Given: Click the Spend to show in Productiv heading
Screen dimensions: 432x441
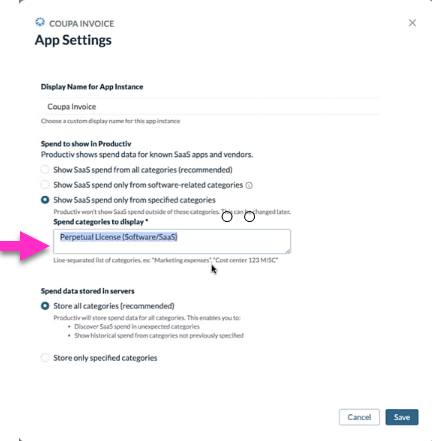Looking at the screenshot, I should point(86,144).
